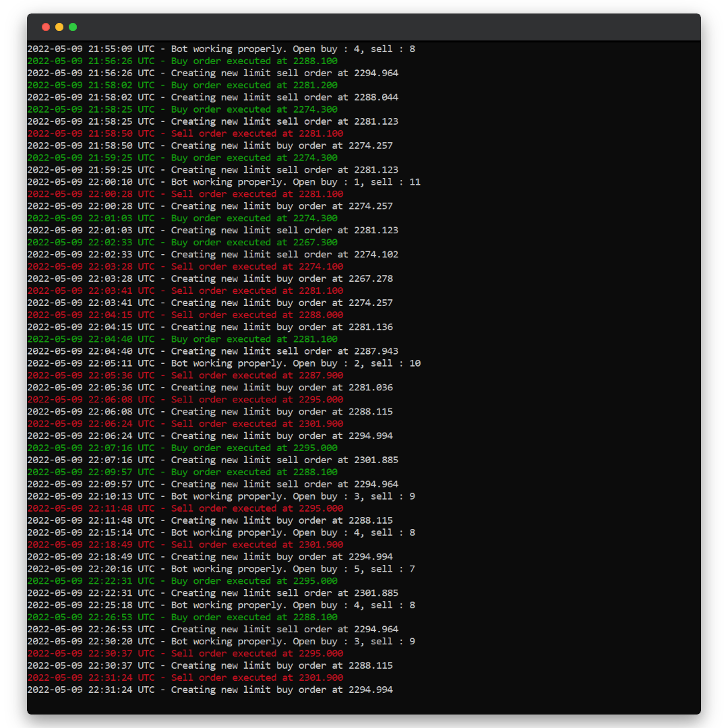Select the limit sell order at 2274.102 line
This screenshot has width=728, height=728.
pyautogui.click(x=212, y=255)
